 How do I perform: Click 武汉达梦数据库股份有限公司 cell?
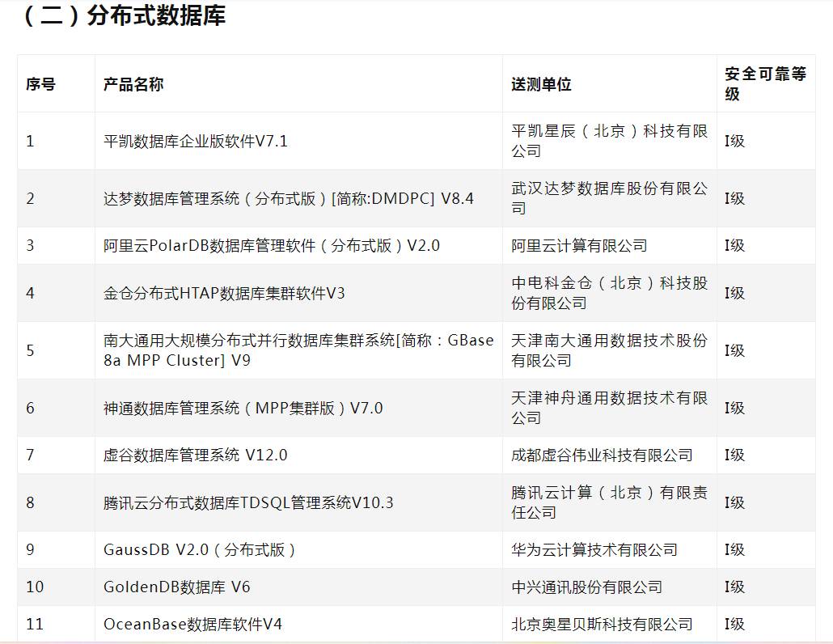[609, 198]
